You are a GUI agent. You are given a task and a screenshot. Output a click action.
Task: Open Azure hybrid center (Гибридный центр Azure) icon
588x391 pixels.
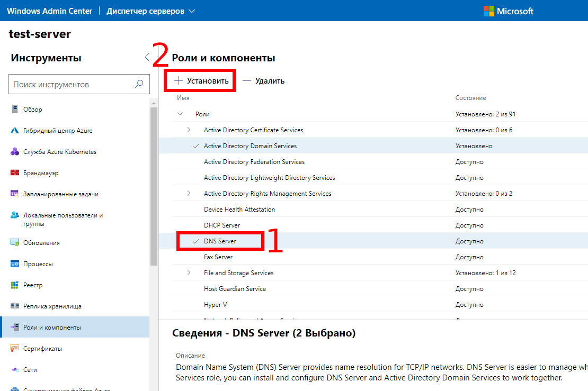tap(14, 131)
